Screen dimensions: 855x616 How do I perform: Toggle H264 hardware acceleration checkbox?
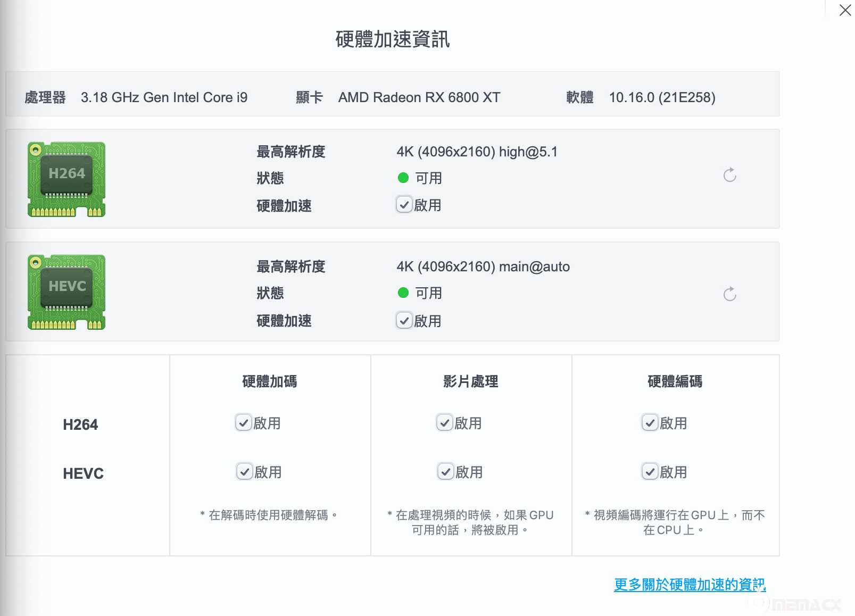[x=404, y=205]
